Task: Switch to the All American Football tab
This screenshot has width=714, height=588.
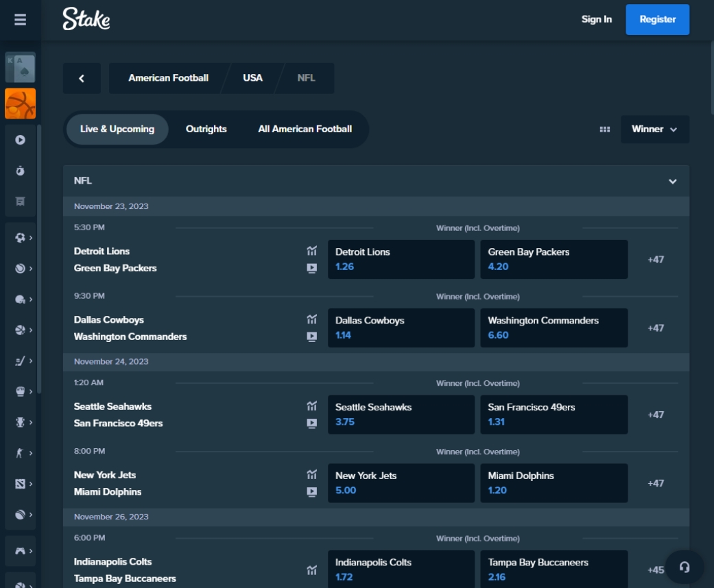Action: coord(305,130)
